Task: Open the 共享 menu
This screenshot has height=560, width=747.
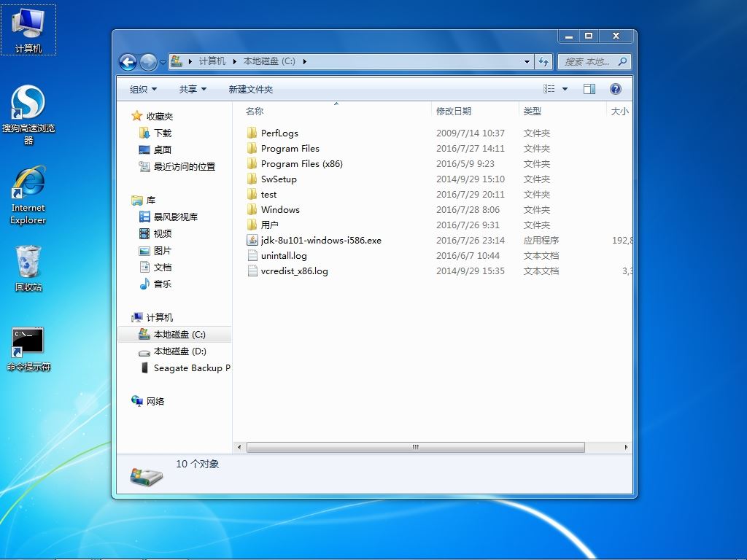Action: [193, 89]
